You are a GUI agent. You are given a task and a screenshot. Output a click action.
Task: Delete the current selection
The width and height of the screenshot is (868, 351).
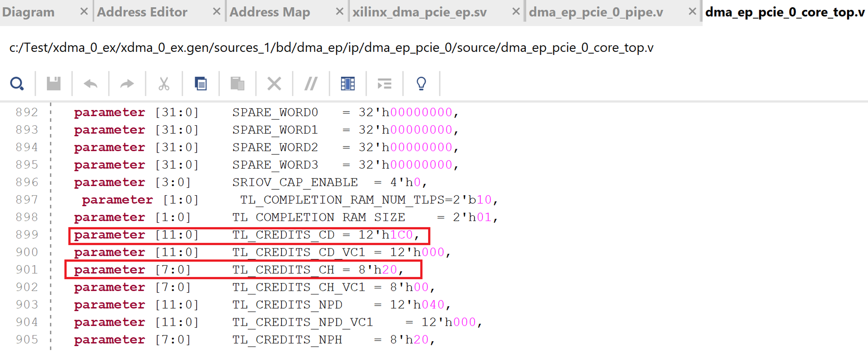coord(274,83)
